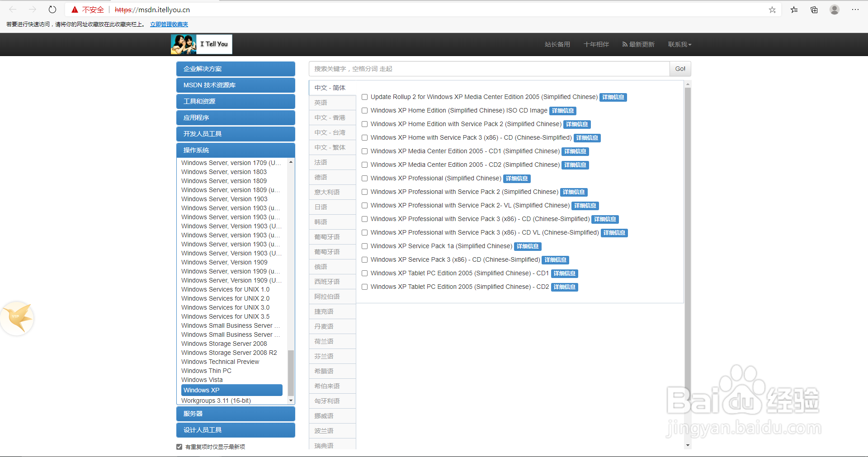Screen dimensions: 868x457
Task: Click the browser address bar URL
Action: click(x=152, y=9)
